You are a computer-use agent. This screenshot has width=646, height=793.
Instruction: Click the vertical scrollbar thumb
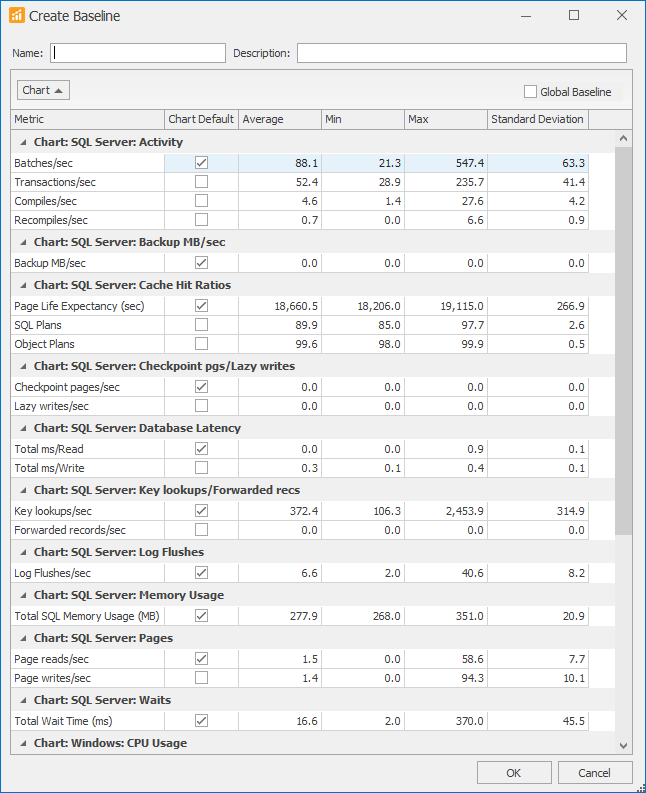[623, 340]
